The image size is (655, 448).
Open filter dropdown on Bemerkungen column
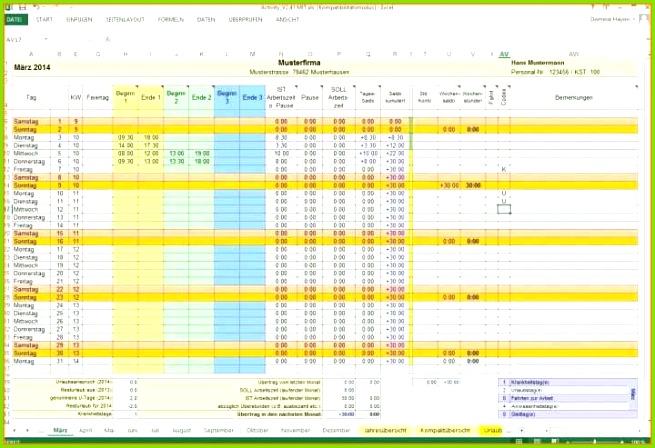pyautogui.click(x=636, y=87)
